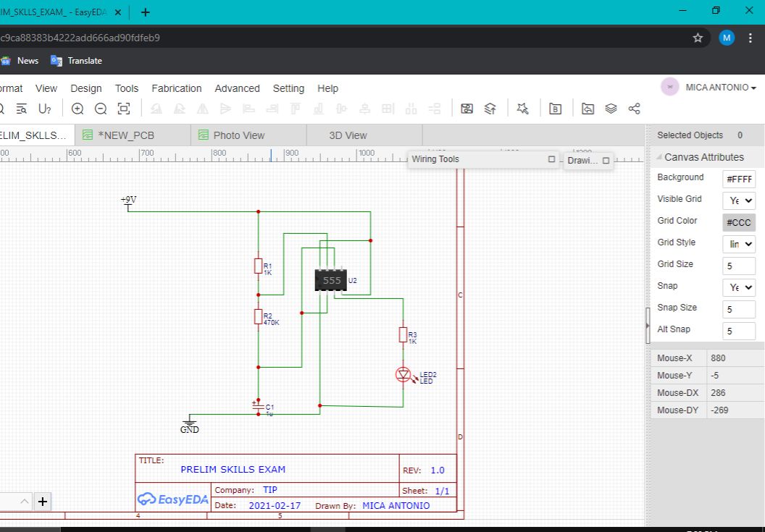Click inside the Grid Size input field
This screenshot has width=765, height=532.
click(x=738, y=266)
